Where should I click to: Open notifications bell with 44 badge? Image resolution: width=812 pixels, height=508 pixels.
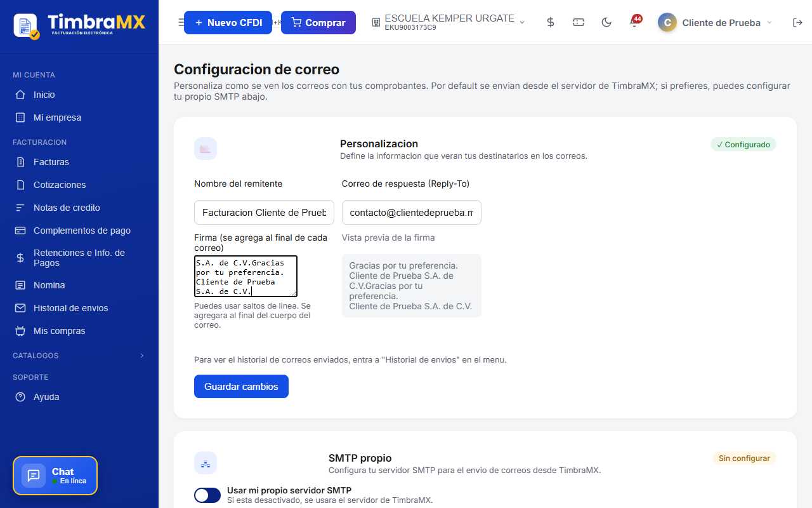tap(634, 22)
